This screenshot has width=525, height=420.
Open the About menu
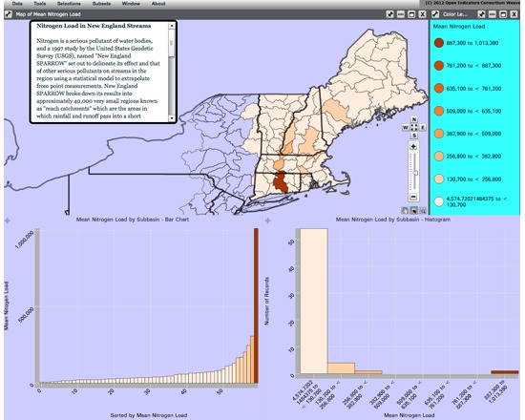pos(158,4)
